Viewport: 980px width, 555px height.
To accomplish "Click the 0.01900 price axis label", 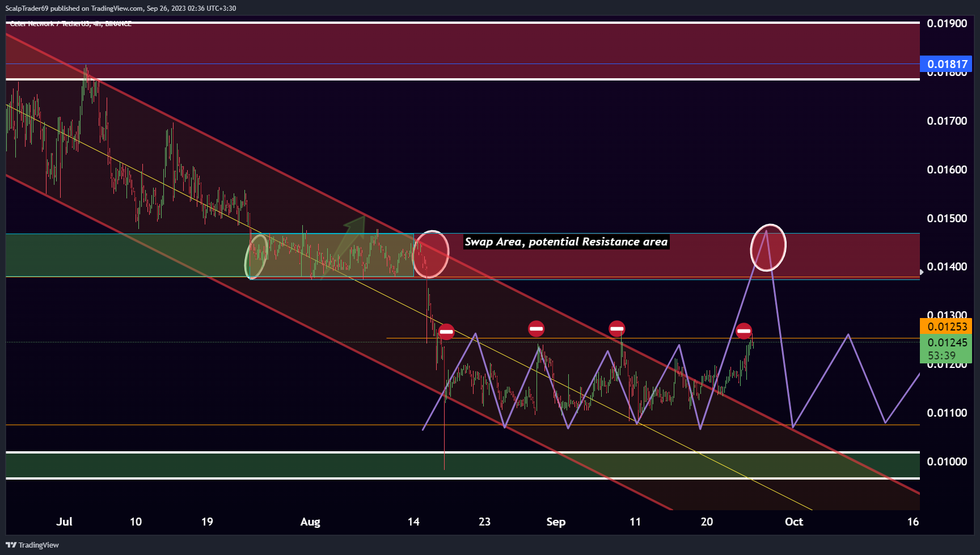I will pyautogui.click(x=947, y=23).
